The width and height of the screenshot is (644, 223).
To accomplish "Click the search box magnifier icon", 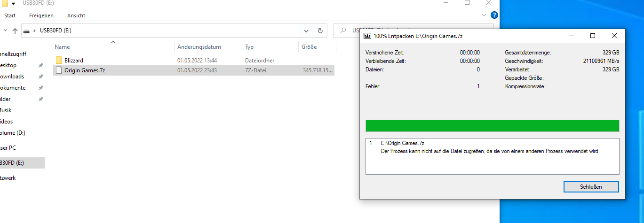I will tap(343, 31).
